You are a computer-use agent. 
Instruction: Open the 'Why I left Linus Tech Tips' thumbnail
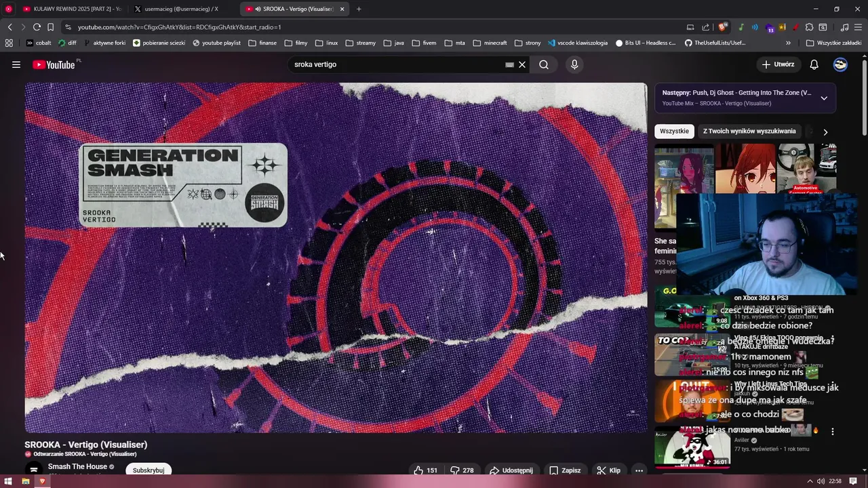(692, 400)
